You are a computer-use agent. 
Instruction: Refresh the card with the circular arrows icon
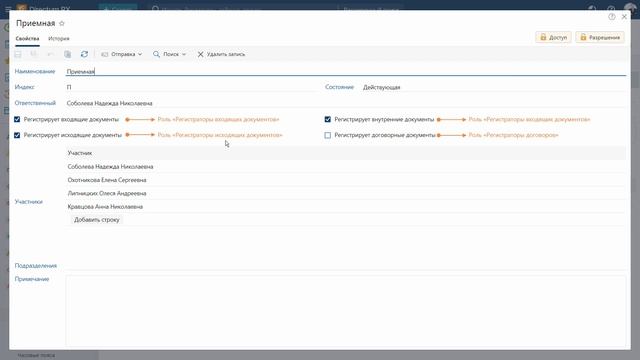pos(84,54)
